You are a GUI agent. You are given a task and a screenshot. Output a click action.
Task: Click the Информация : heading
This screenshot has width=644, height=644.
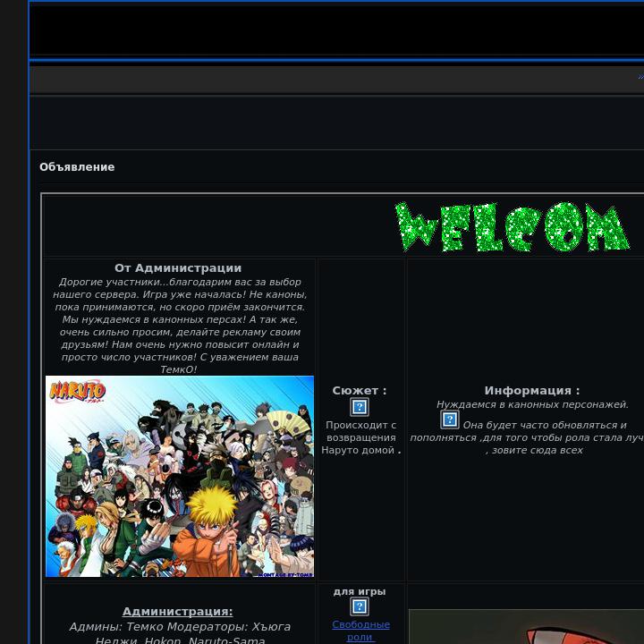(x=532, y=391)
